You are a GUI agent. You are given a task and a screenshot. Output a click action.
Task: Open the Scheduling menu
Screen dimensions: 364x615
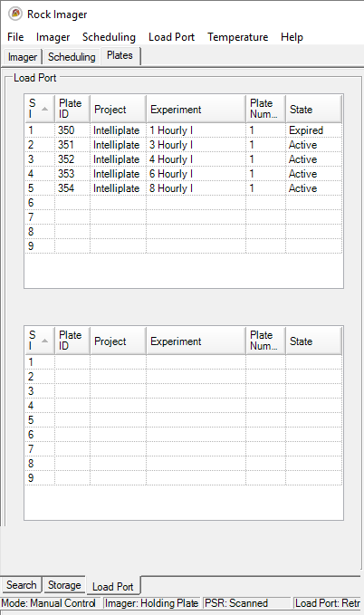109,37
